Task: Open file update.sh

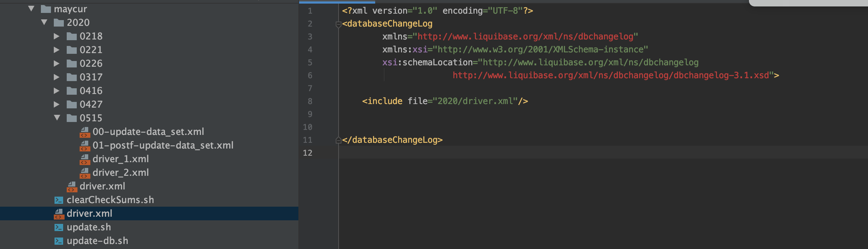Action: [89, 227]
